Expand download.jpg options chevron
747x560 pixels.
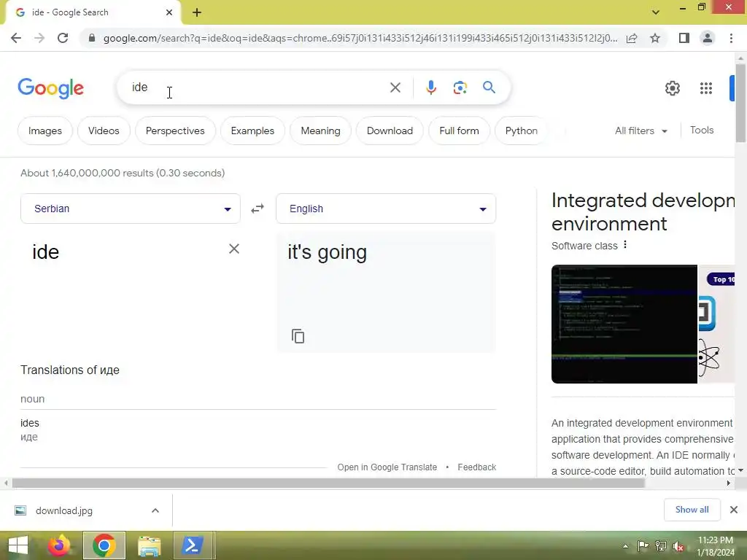155,510
